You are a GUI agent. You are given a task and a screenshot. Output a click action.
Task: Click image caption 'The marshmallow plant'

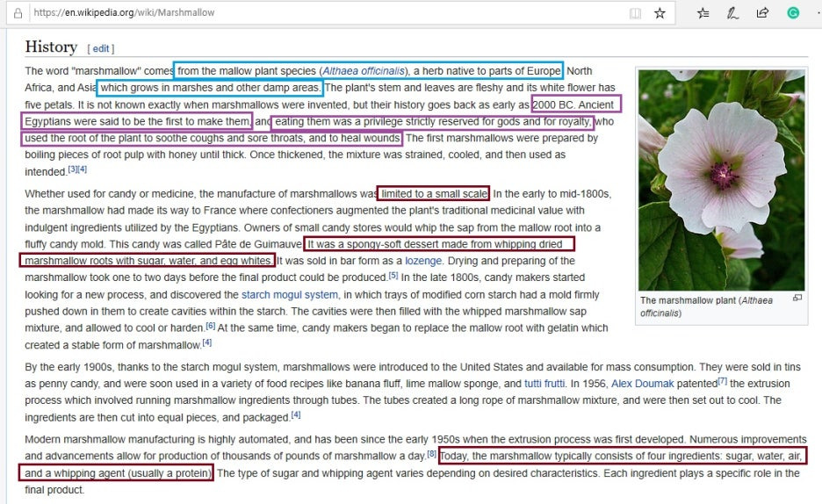(x=706, y=306)
